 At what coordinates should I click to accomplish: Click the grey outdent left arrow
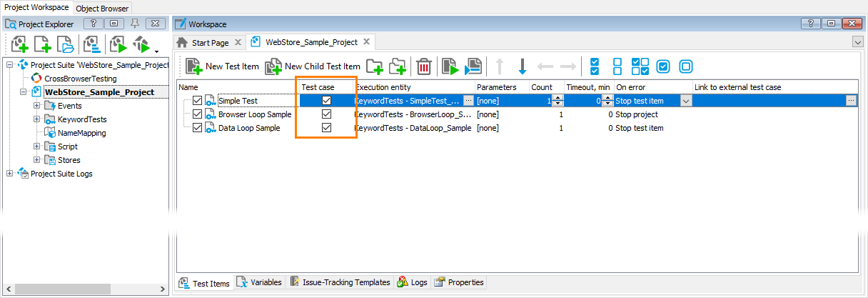[545, 66]
